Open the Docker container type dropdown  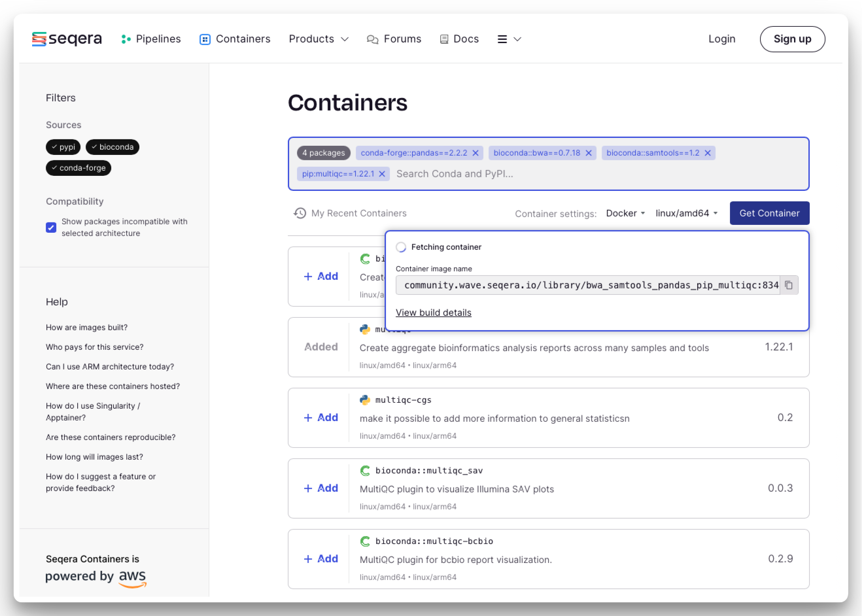pyautogui.click(x=626, y=213)
